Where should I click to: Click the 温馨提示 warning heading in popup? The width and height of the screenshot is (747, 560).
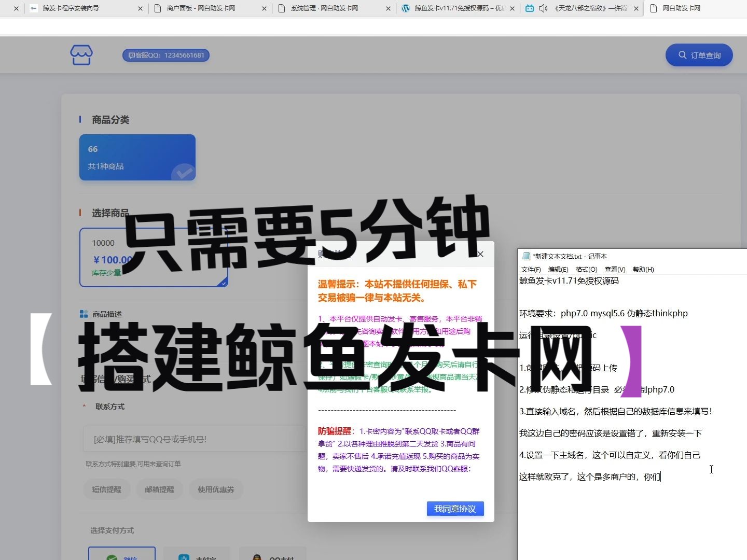(397, 291)
